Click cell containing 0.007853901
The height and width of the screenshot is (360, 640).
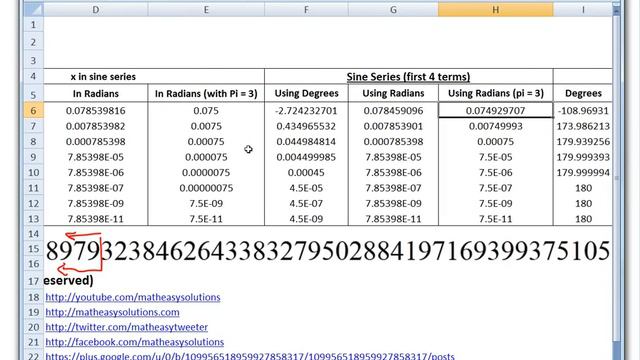pos(393,126)
